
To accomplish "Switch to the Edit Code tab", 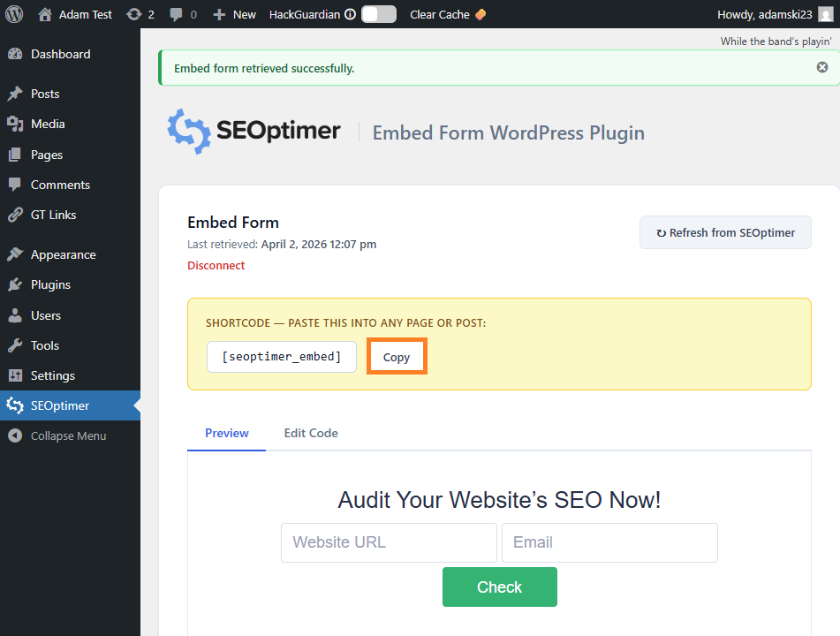I will [311, 433].
